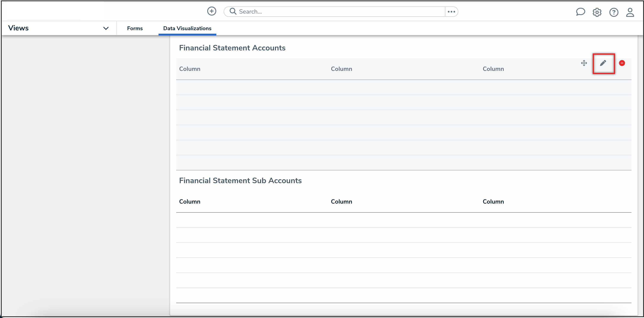
Task: Expand the Views dropdown chevron
Action: pyautogui.click(x=106, y=28)
